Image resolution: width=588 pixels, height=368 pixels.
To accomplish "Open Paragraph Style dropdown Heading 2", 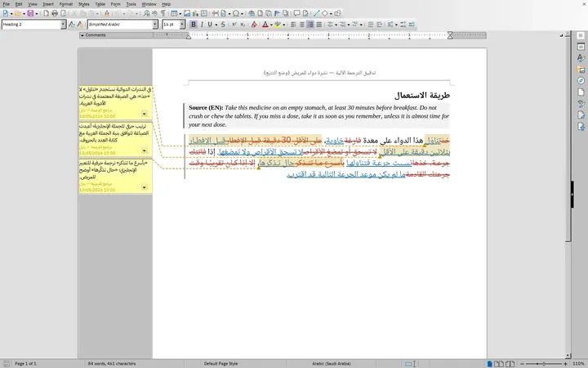I will pos(63,25).
